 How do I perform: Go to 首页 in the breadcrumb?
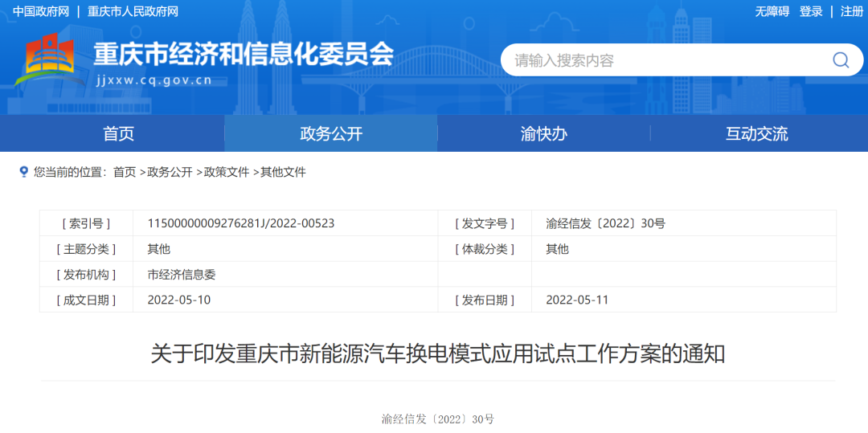point(125,172)
